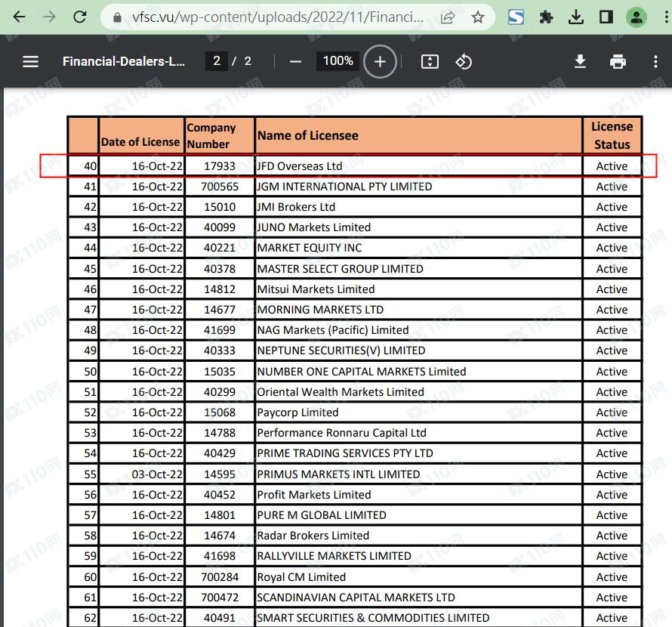
Task: Edit the PDF page number field
Action: point(217,61)
